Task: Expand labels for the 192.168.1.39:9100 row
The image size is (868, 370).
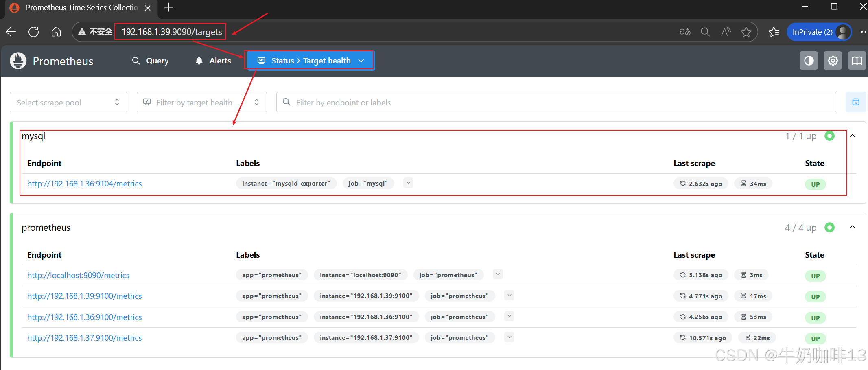Action: (x=509, y=296)
